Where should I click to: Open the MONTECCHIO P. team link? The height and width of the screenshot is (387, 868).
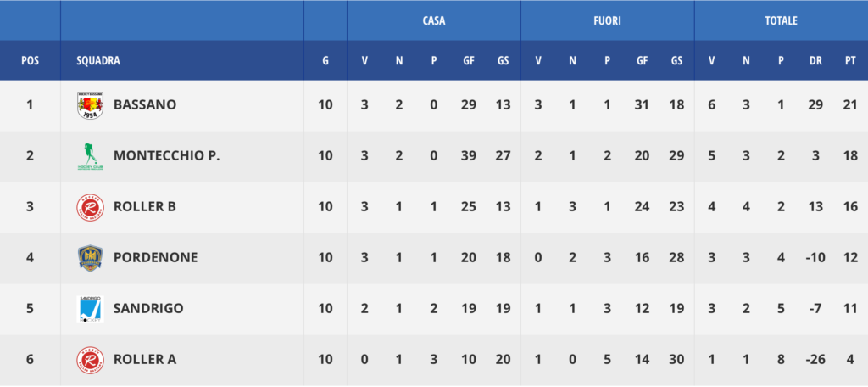(x=166, y=156)
